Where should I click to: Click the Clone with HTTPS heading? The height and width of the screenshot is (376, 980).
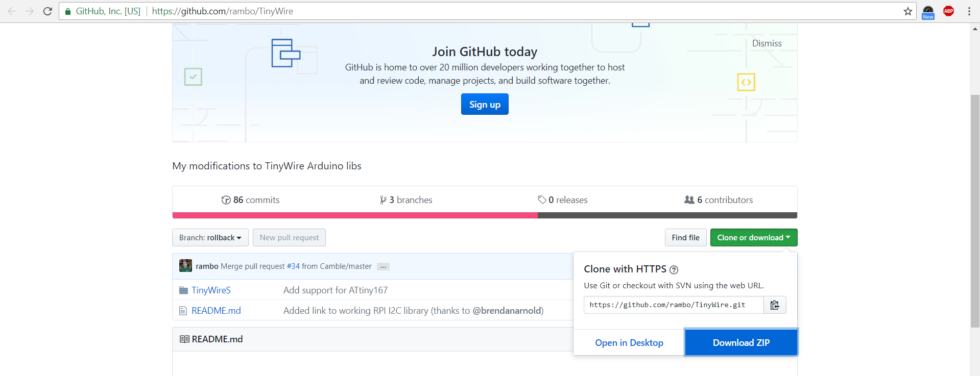(625, 269)
